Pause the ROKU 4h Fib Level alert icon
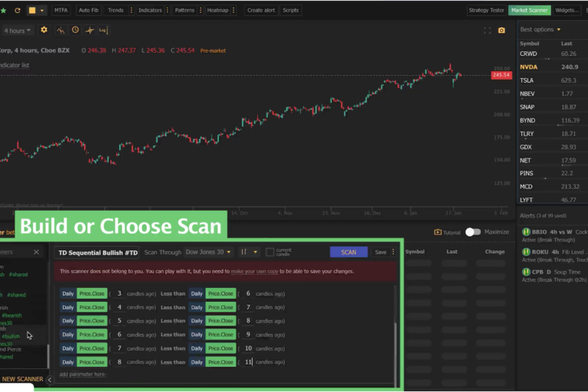 pos(526,252)
